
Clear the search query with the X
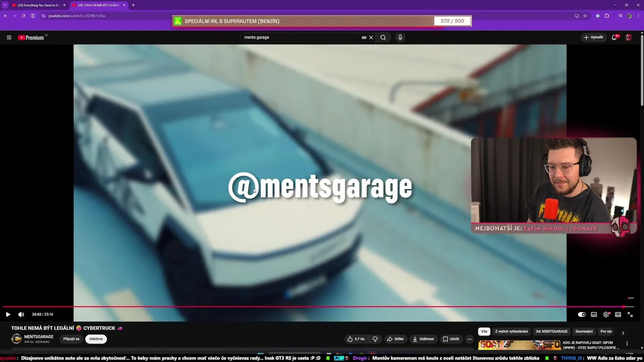click(x=371, y=37)
